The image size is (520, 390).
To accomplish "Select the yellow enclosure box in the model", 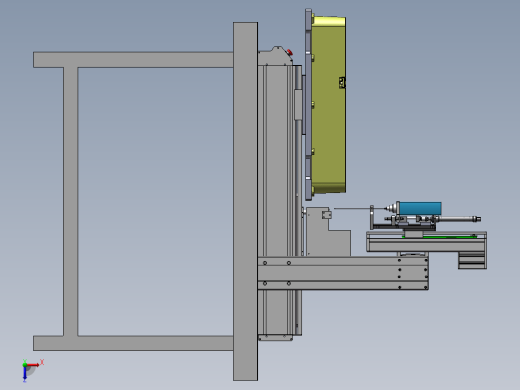I will (x=329, y=105).
